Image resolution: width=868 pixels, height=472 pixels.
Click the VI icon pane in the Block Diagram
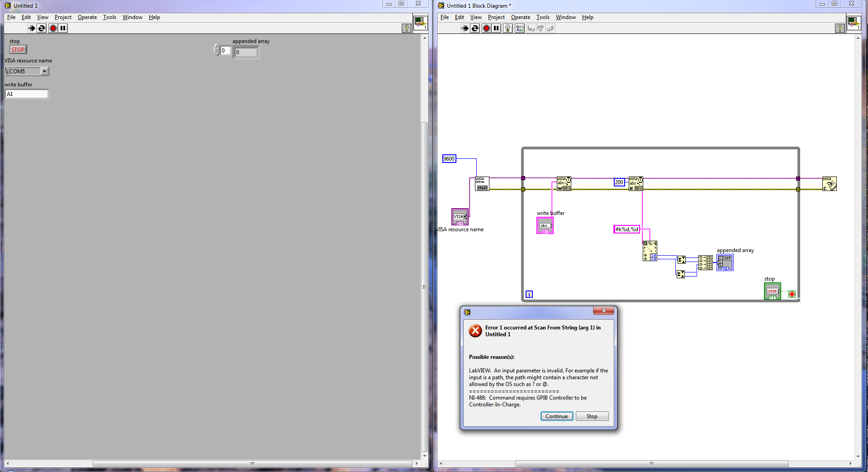854,23
